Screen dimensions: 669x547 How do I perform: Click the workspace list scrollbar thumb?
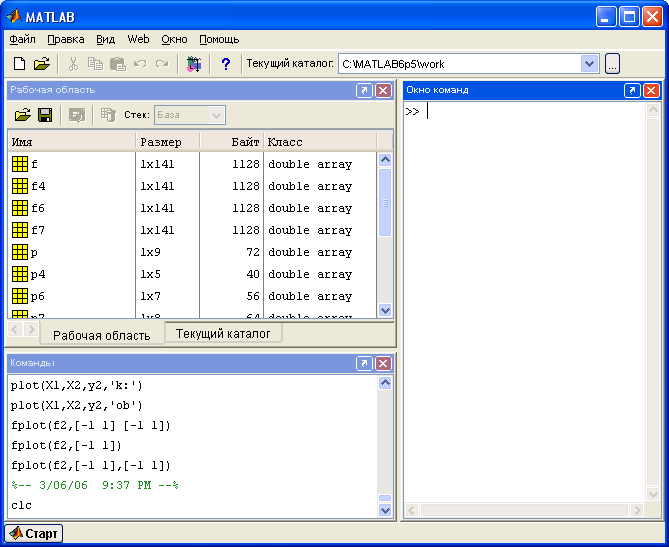(x=385, y=203)
